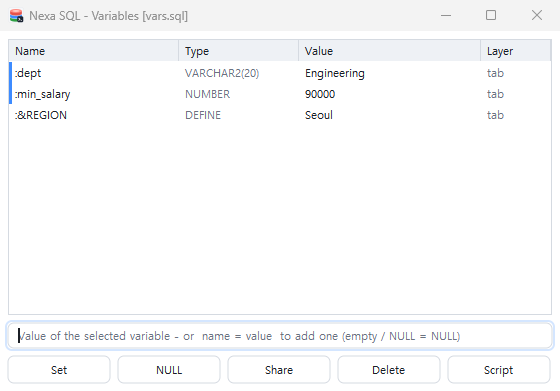Click the Seoul value cell
Image resolution: width=560 pixels, height=391 pixels.
click(x=319, y=115)
